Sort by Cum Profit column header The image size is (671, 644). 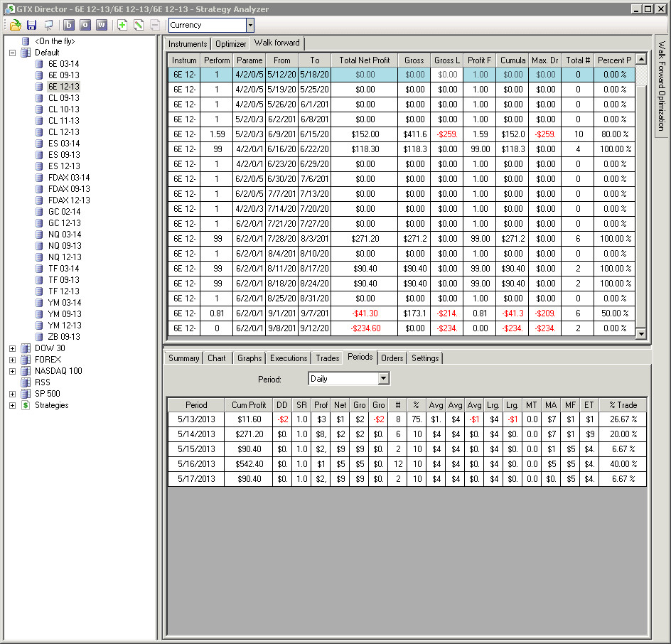tap(249, 404)
